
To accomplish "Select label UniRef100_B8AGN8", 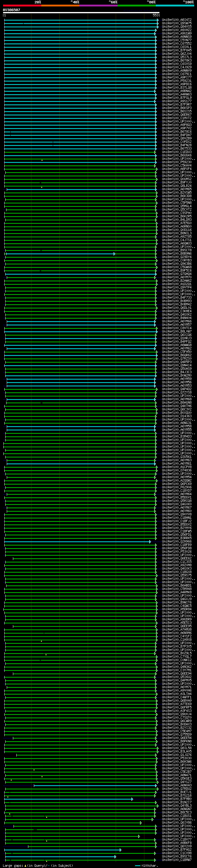I will click(x=176, y=403).
